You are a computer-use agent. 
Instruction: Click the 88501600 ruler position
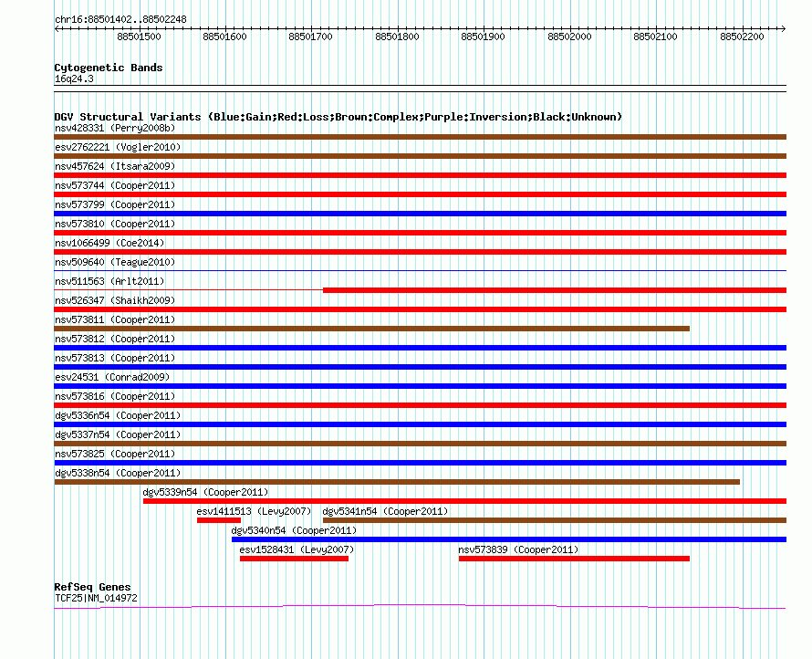point(224,37)
